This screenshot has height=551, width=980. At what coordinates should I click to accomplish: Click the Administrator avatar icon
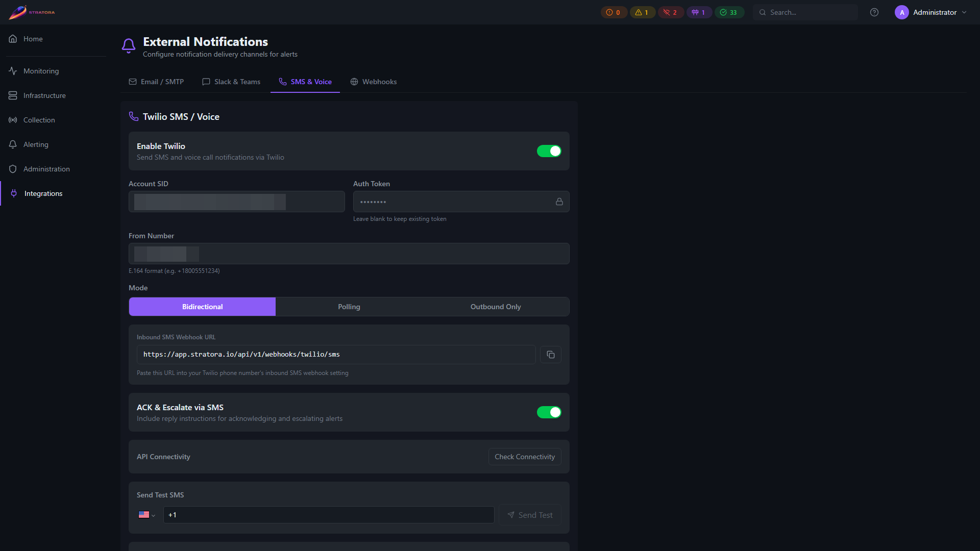(901, 12)
